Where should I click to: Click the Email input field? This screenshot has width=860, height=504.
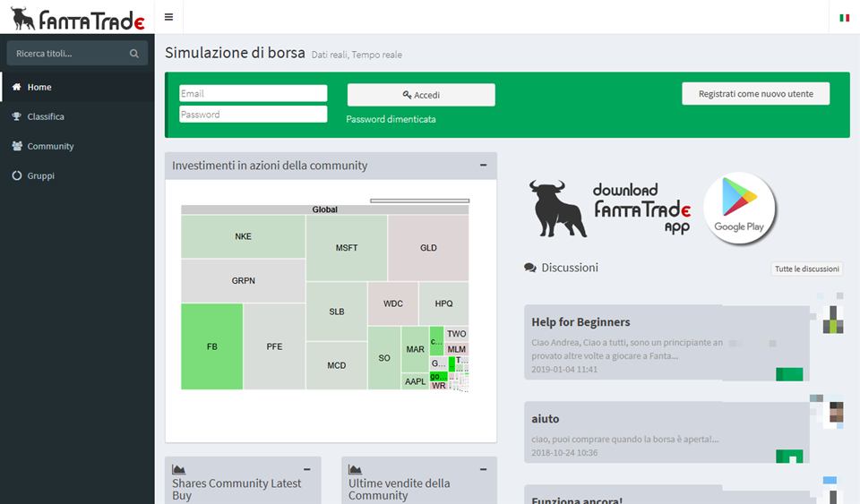[x=254, y=94]
